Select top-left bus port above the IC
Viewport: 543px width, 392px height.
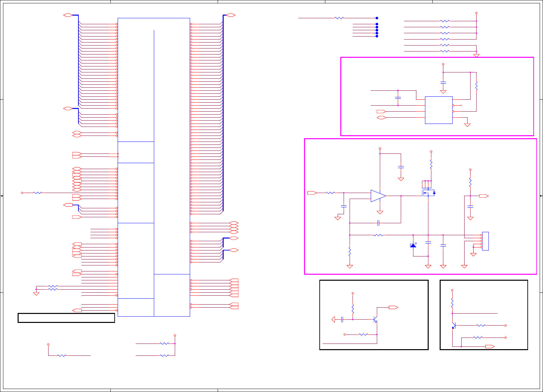[68, 15]
